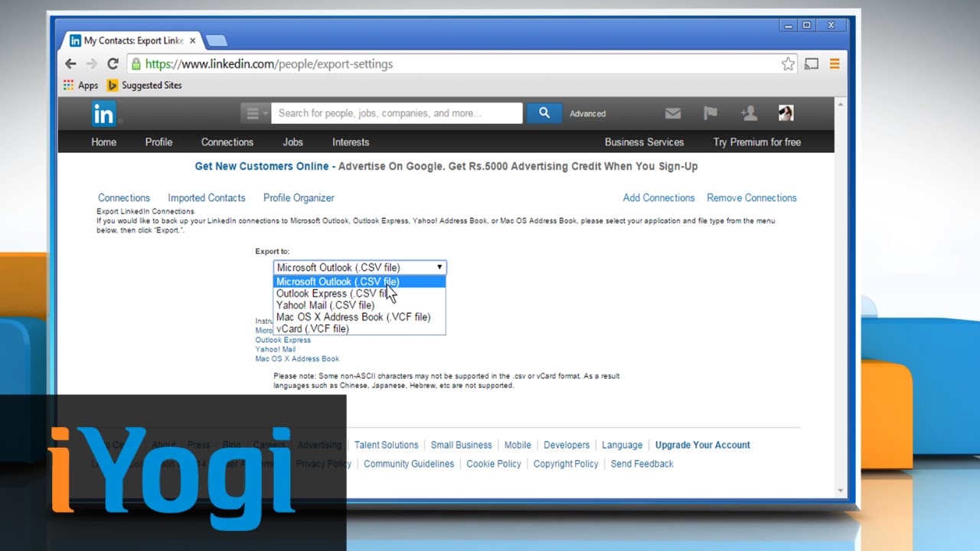Click the browser forward arrow
This screenshot has height=551, width=980.
(91, 64)
